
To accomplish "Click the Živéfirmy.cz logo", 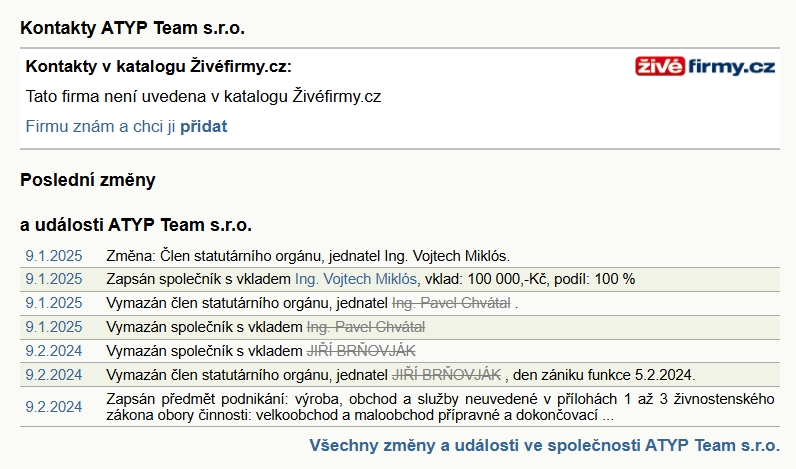I will point(705,66).
